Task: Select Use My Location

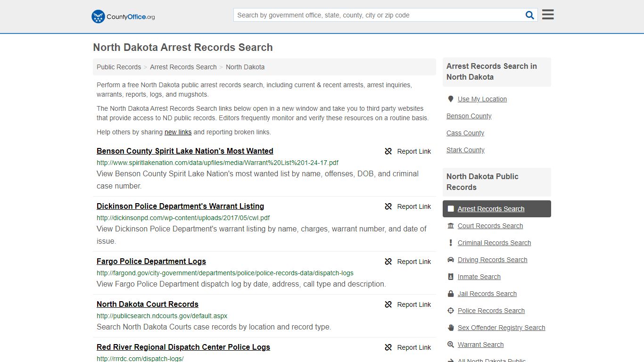Action: click(482, 99)
